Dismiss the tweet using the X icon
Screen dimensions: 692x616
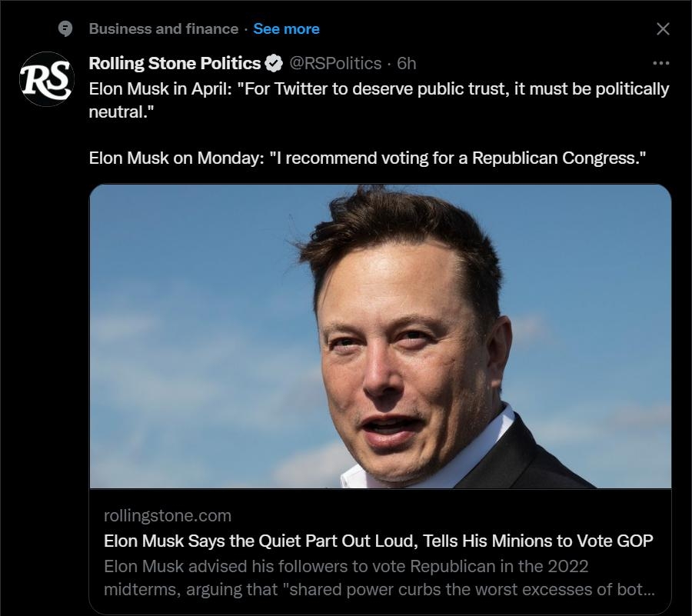pos(663,28)
